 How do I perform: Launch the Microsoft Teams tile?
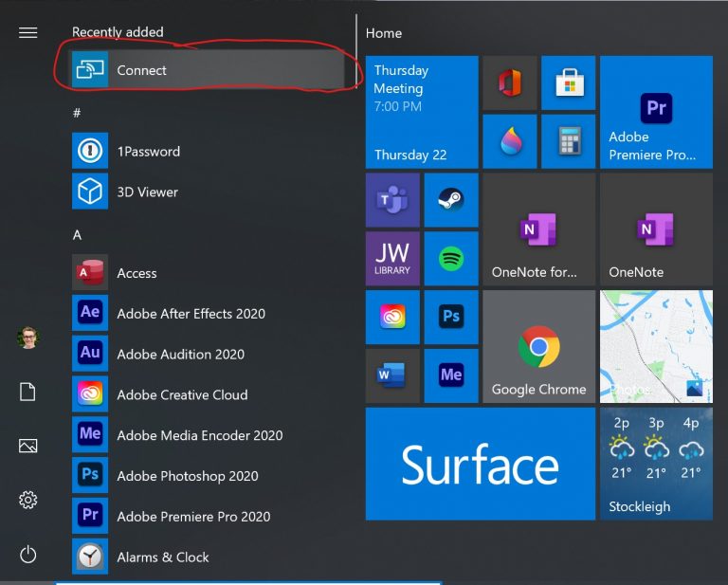(x=392, y=200)
